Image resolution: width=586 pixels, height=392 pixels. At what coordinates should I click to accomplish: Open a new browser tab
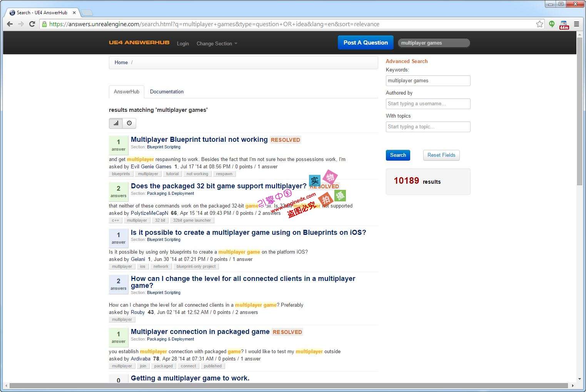coord(87,13)
